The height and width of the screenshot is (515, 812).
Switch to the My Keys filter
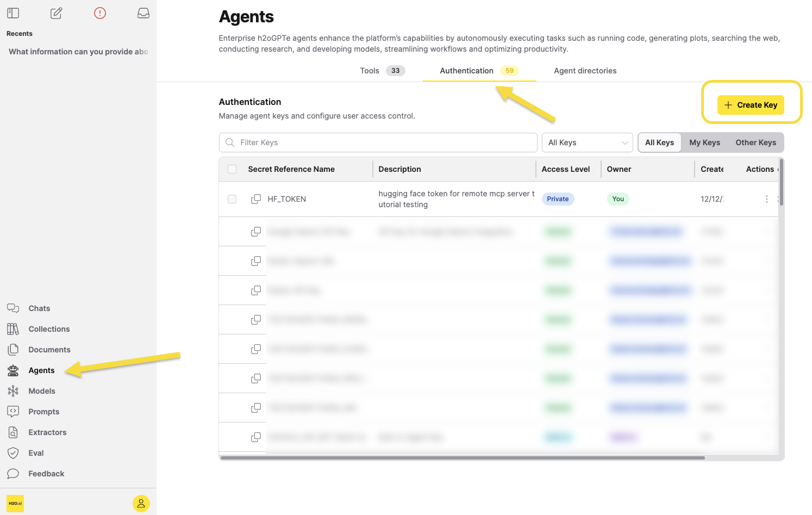704,142
